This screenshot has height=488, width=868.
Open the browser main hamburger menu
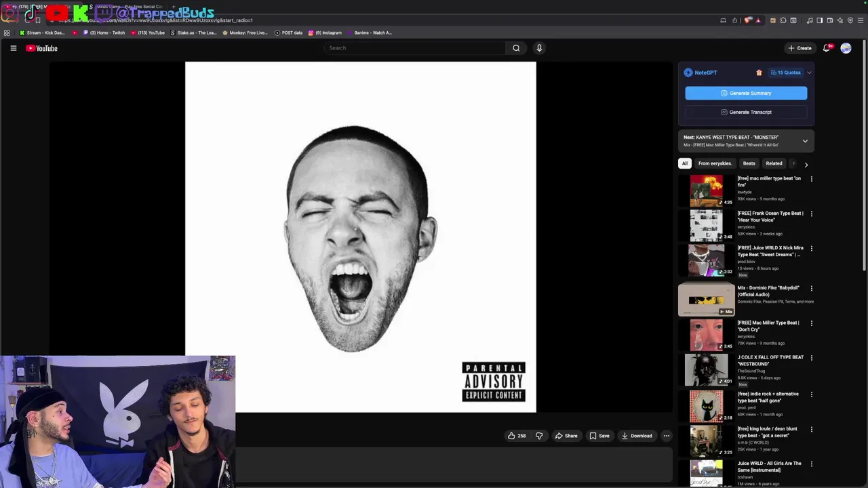click(x=861, y=20)
